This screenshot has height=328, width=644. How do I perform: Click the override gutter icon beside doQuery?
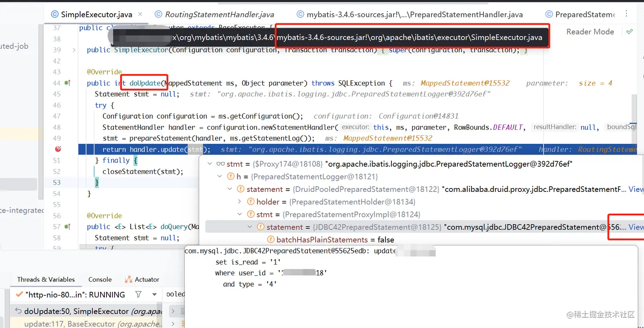(x=67, y=227)
